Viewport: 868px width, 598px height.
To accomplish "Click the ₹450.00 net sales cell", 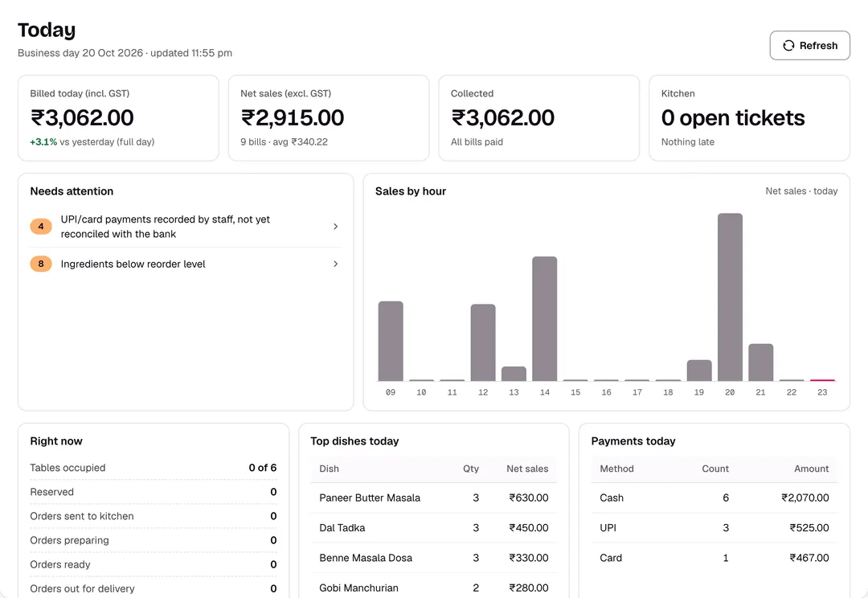I will 529,528.
